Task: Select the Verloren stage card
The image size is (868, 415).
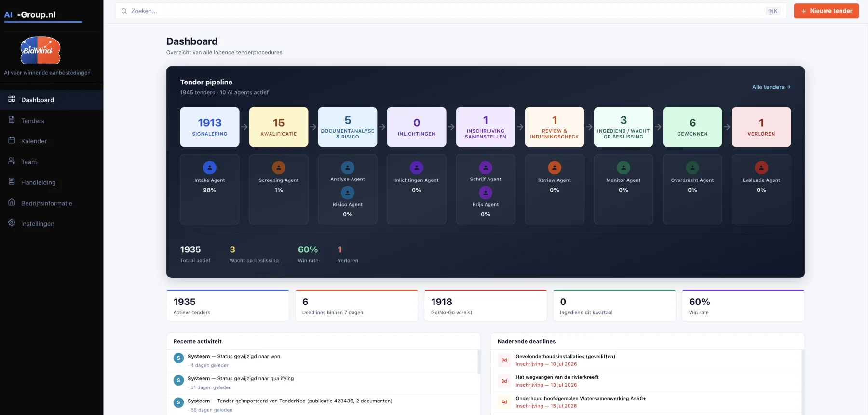Action: [761, 127]
